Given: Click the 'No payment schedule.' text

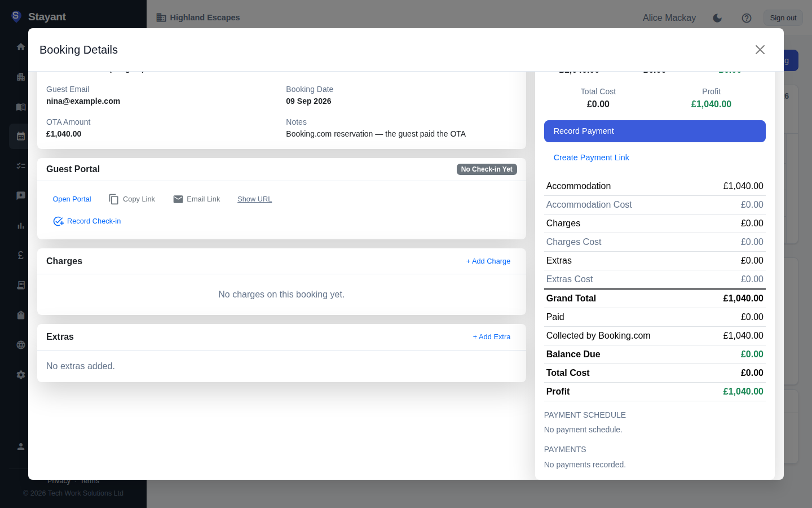Looking at the screenshot, I should (x=583, y=430).
